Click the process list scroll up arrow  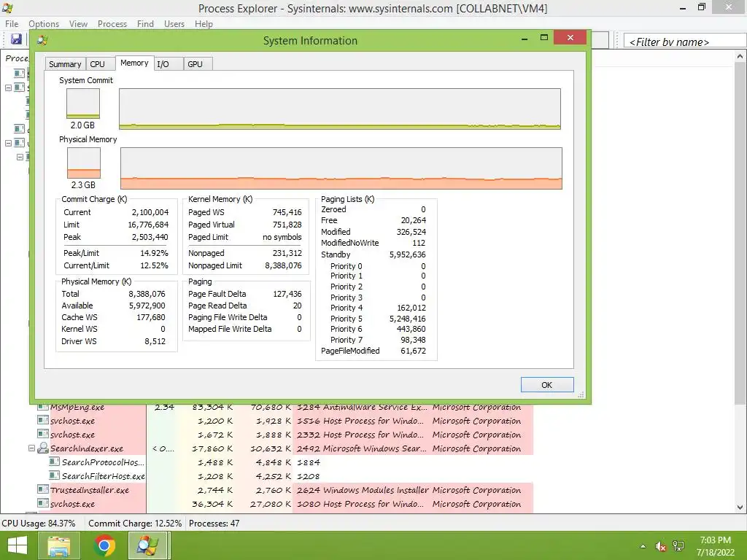(740, 56)
